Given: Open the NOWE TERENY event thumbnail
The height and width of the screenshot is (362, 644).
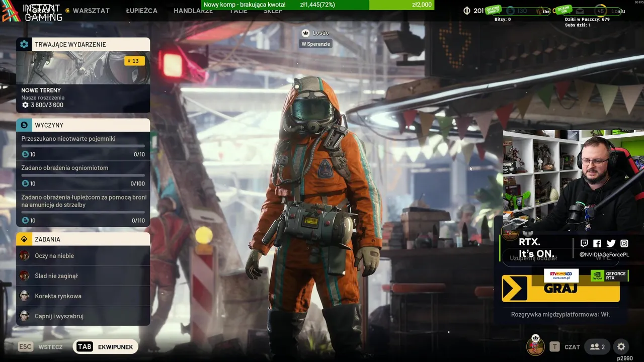Looking at the screenshot, I should click(83, 67).
